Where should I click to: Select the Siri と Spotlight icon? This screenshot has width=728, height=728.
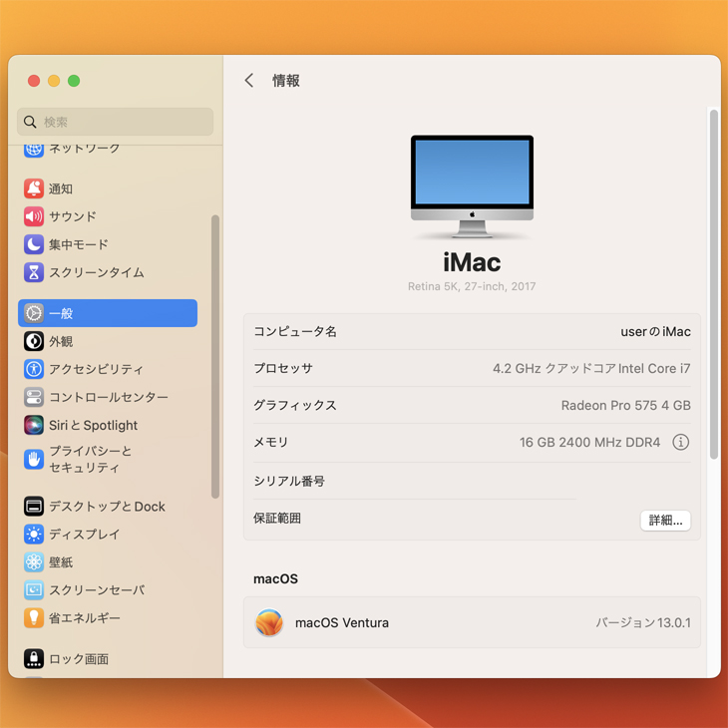(x=34, y=425)
